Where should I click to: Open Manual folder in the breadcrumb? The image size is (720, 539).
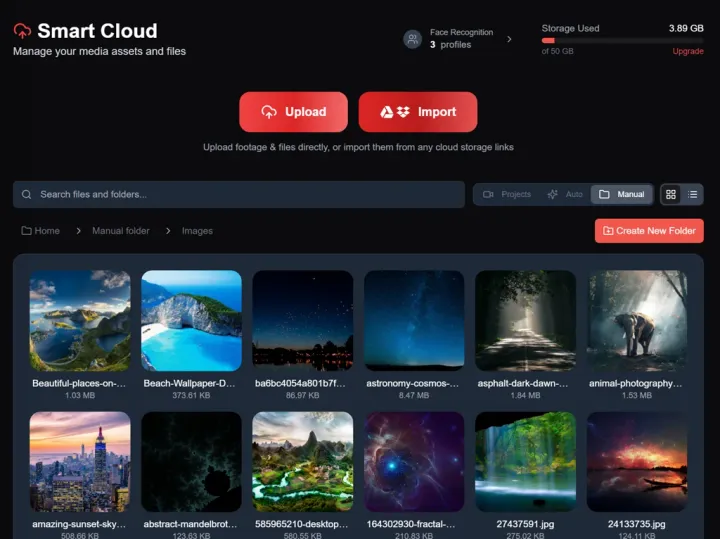[121, 230]
